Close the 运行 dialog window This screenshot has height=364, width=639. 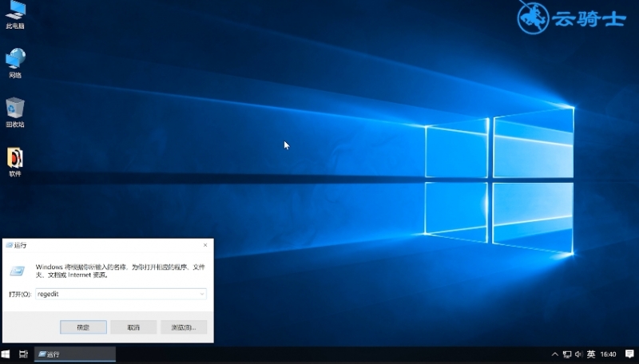pyautogui.click(x=205, y=245)
